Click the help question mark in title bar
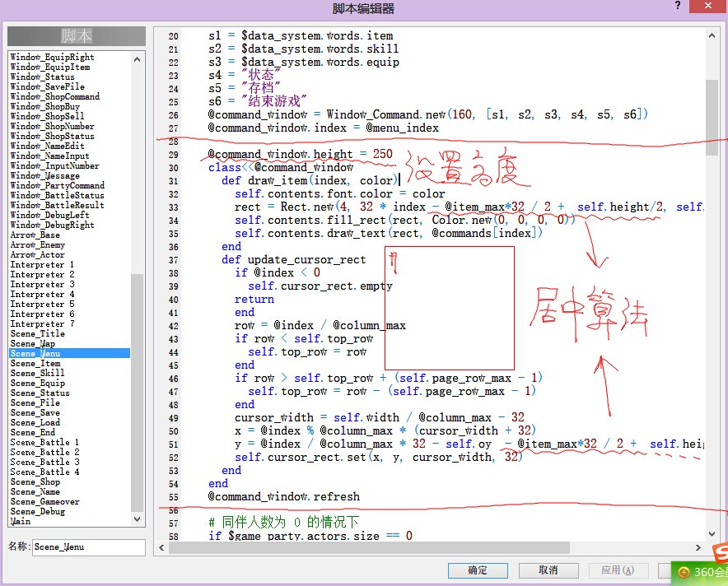The image size is (728, 586). pyautogui.click(x=678, y=6)
